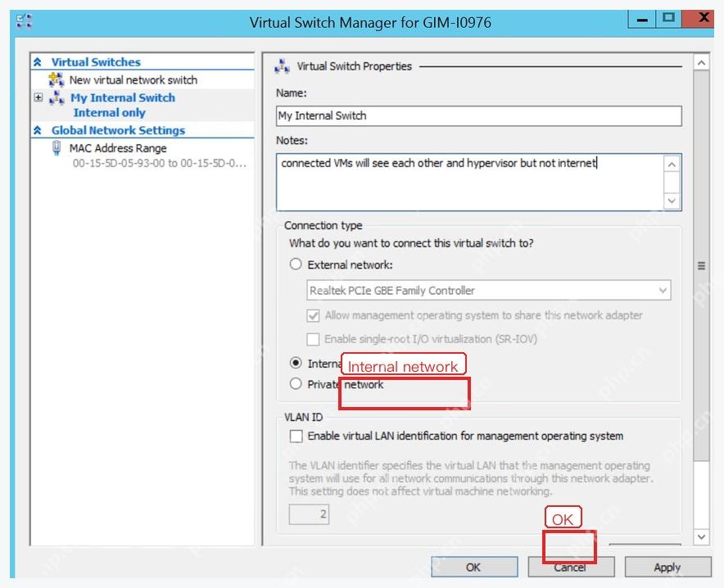Image resolution: width=724 pixels, height=588 pixels.
Task: Click the VLAN ID number field
Action: (309, 514)
